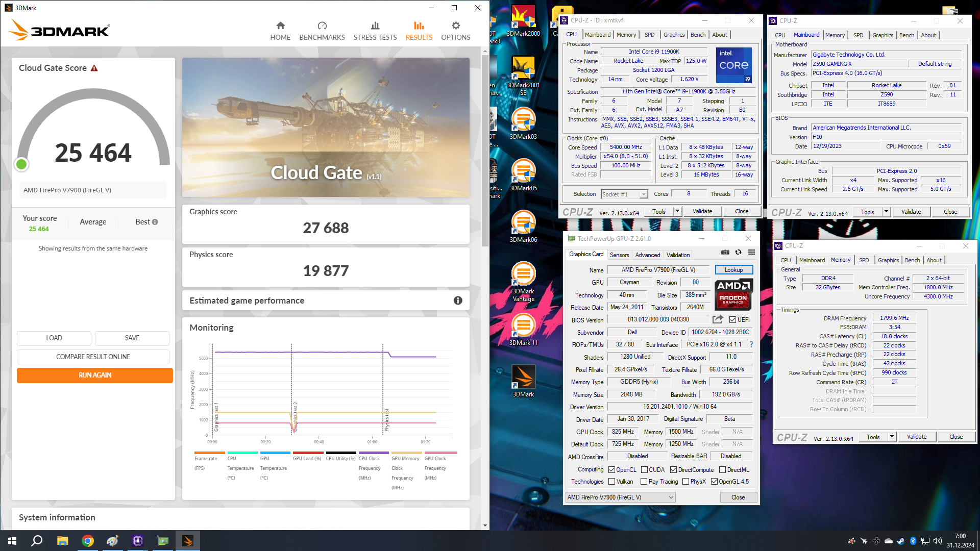Click Close button in GPU-Z window
This screenshot has height=551, width=980.
pos(738,497)
